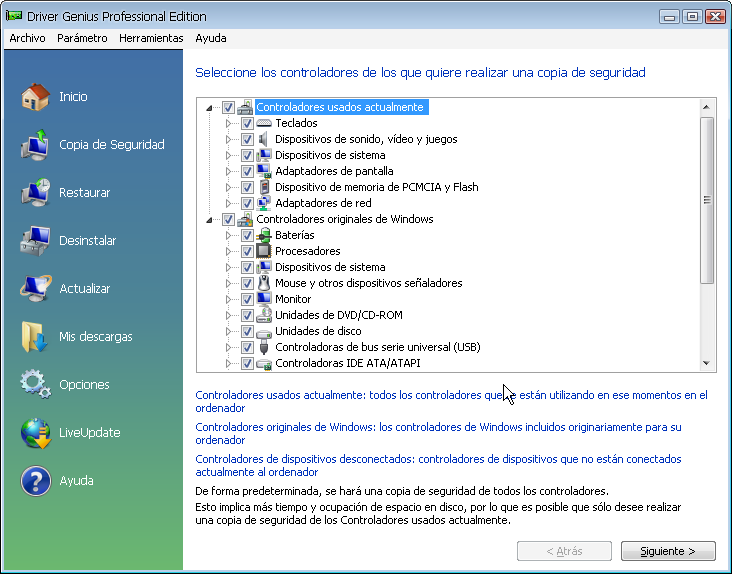Select the Unidades de disco row text
The image size is (732, 574).
click(x=318, y=331)
